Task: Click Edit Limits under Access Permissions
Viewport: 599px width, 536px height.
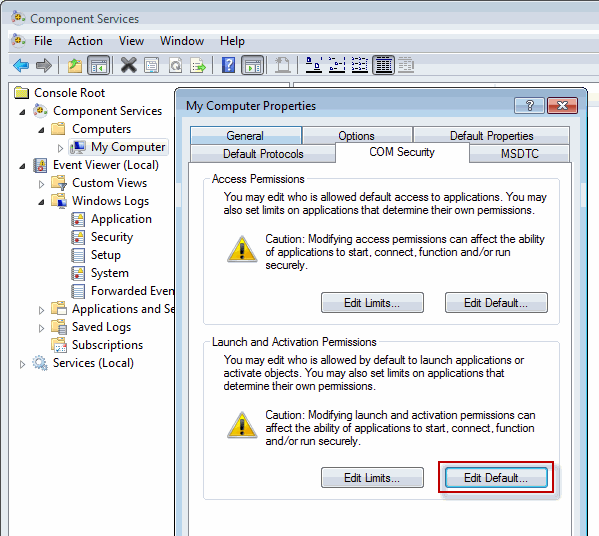Action: [x=372, y=303]
